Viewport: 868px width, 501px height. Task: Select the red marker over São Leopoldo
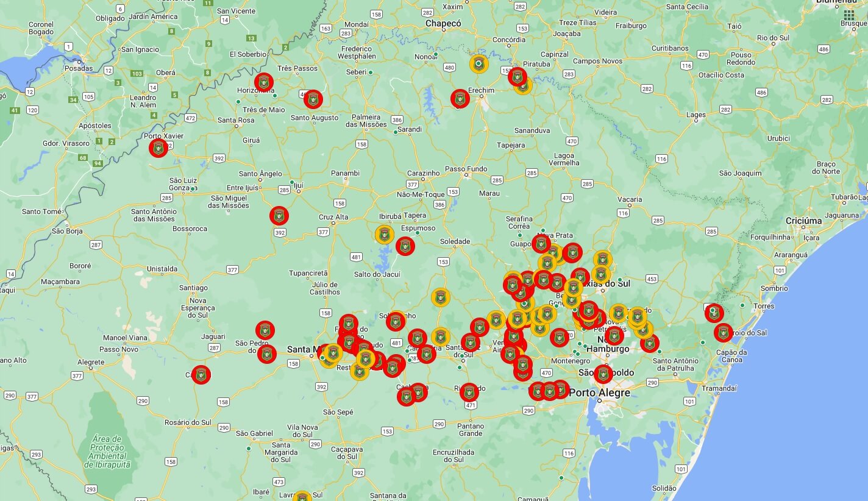point(603,374)
